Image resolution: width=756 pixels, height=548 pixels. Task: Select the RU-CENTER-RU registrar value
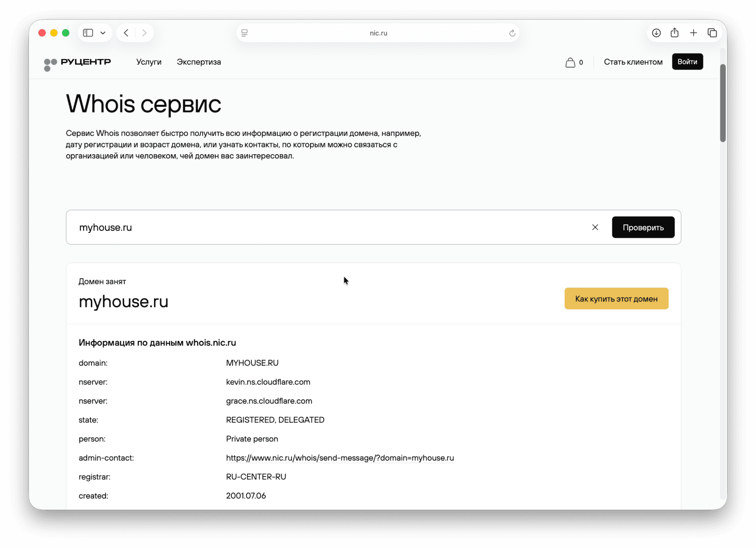tap(256, 477)
